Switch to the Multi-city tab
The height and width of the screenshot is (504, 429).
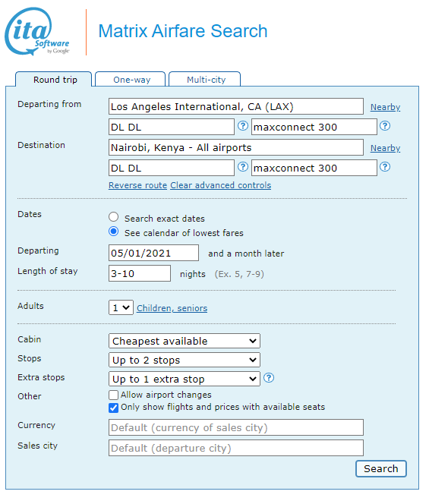click(x=205, y=80)
